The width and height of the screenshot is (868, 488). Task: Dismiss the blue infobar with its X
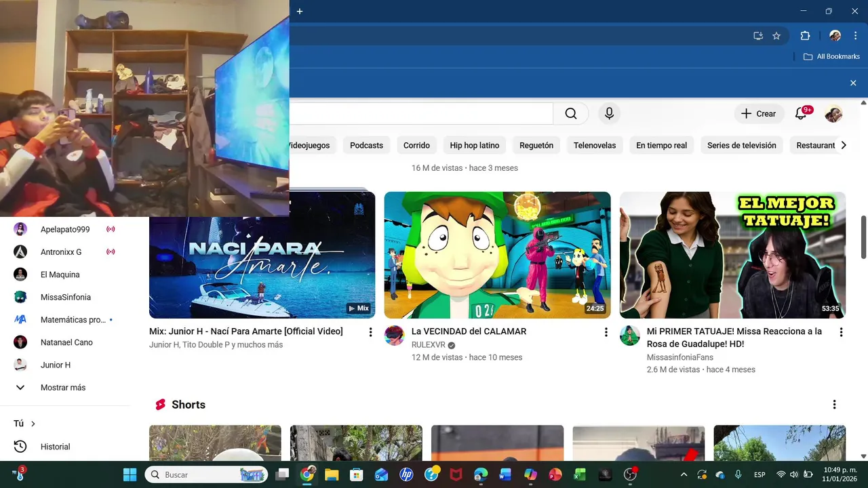point(853,83)
